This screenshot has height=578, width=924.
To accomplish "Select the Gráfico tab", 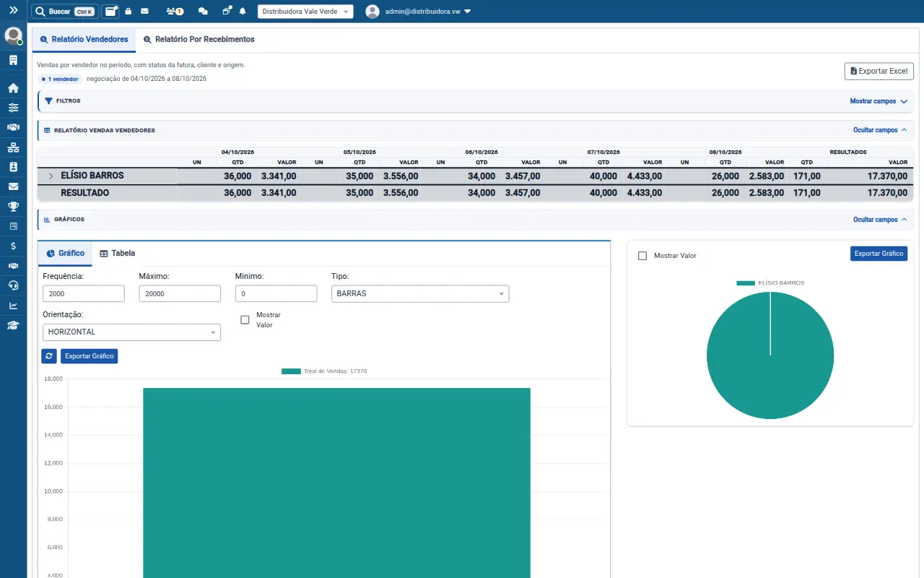I will point(66,254).
